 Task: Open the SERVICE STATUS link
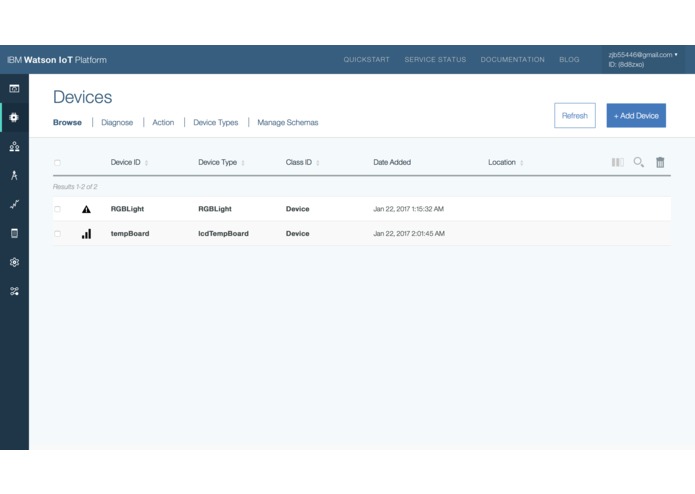tap(435, 59)
